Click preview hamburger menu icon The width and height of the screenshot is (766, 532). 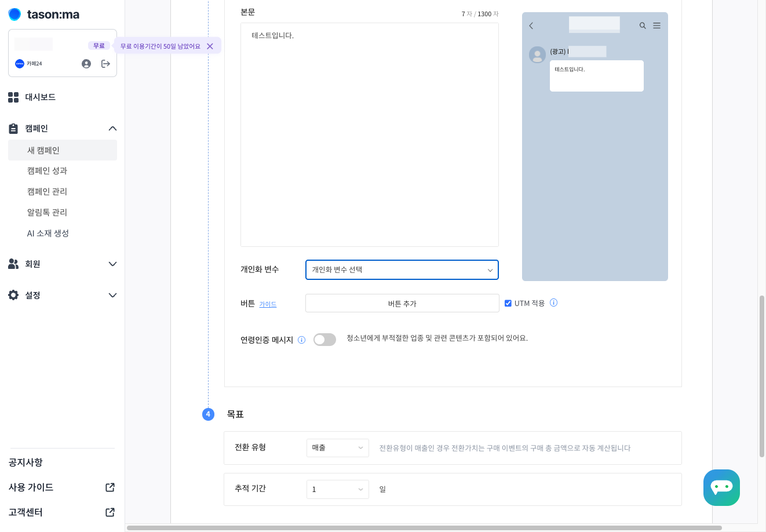point(656,25)
